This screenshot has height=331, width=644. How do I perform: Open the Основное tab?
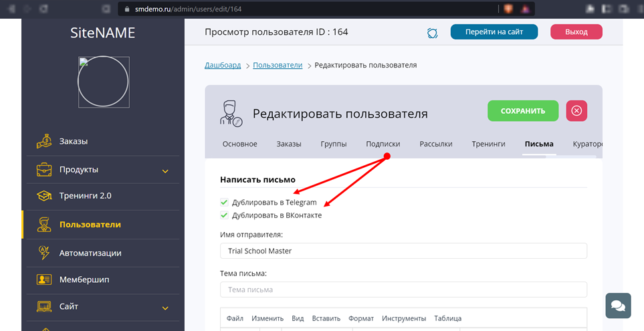pos(240,144)
